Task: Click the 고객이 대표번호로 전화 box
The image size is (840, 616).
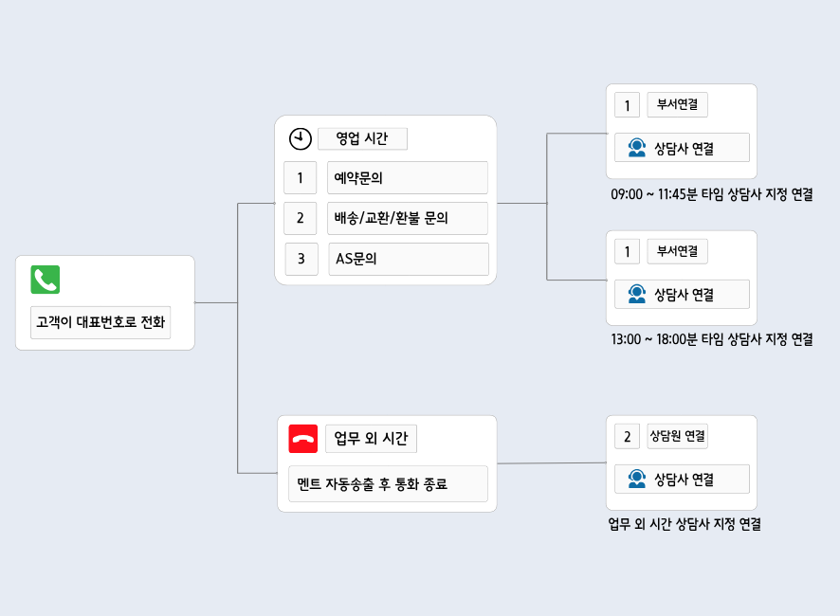Action: coord(100,322)
